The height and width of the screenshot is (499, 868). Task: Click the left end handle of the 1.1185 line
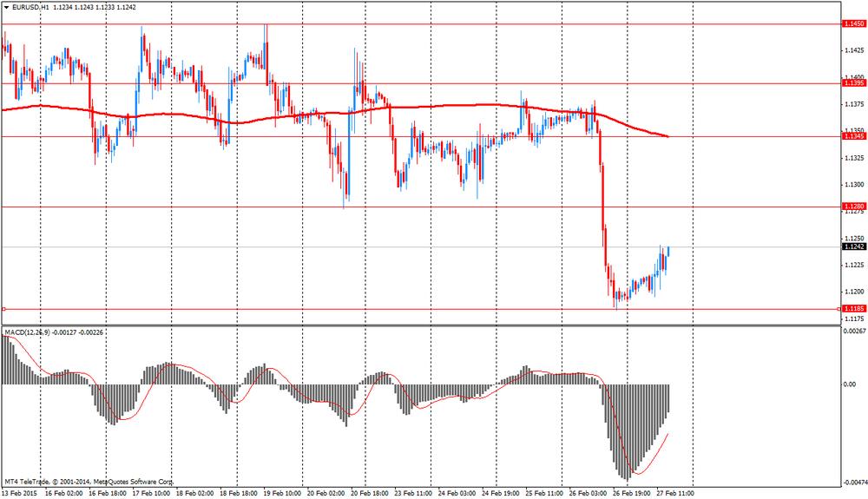coord(3,309)
